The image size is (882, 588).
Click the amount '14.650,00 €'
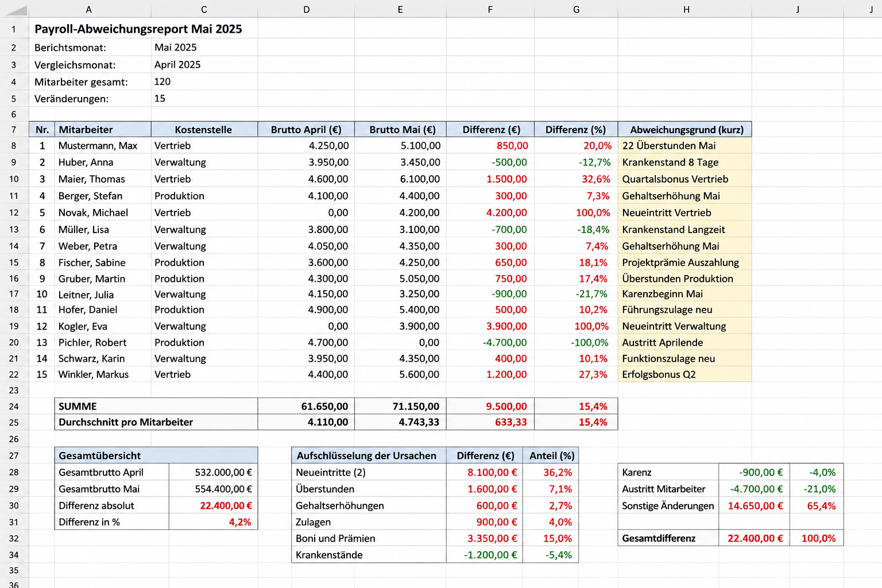755,505
